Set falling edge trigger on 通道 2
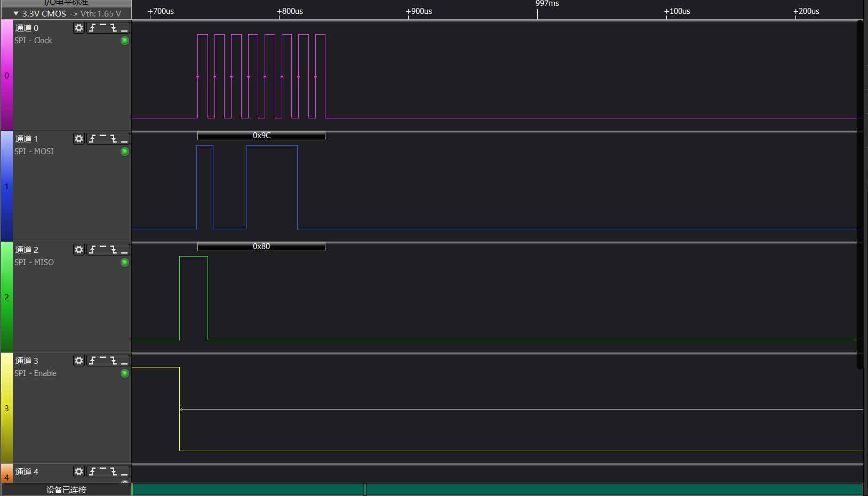The width and height of the screenshot is (868, 496). point(114,250)
